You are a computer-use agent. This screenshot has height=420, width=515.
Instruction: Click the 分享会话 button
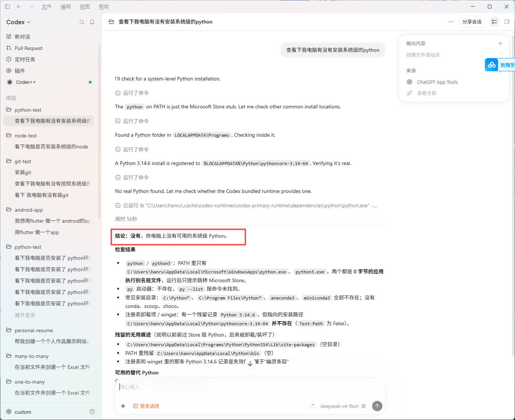472,22
